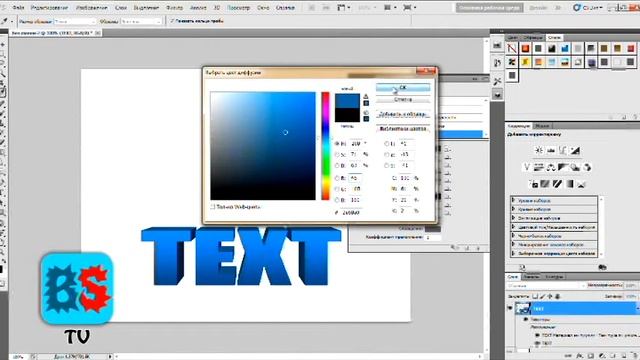Screen dimensions: 640x360
Task: Click the lock all icon in Layers
Action: click(558, 296)
